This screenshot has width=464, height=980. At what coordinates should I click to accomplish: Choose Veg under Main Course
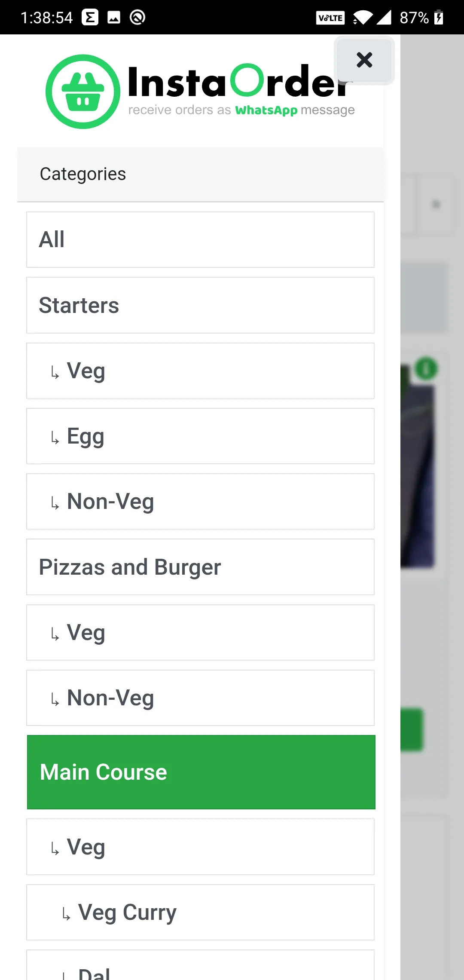[x=200, y=847]
